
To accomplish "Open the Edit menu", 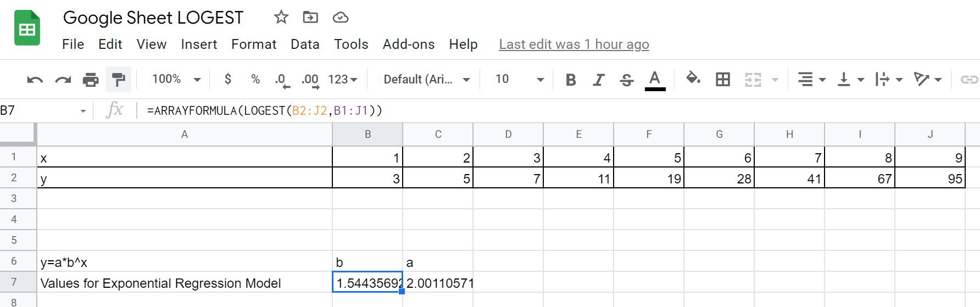I will tap(110, 44).
